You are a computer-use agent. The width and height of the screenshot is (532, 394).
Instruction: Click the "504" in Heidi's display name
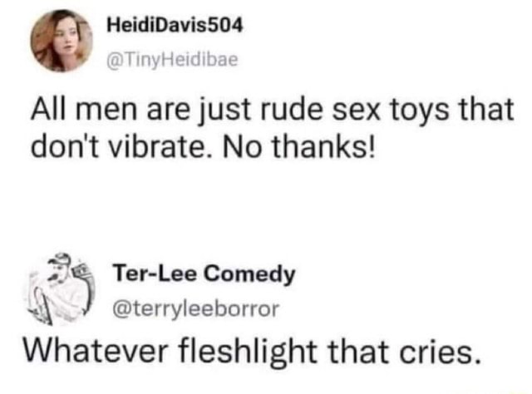click(224, 25)
